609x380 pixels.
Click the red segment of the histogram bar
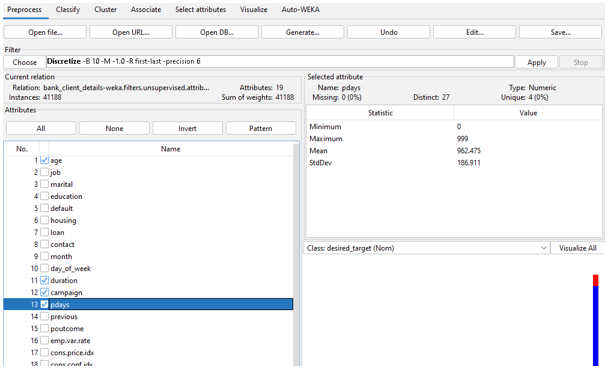(595, 280)
